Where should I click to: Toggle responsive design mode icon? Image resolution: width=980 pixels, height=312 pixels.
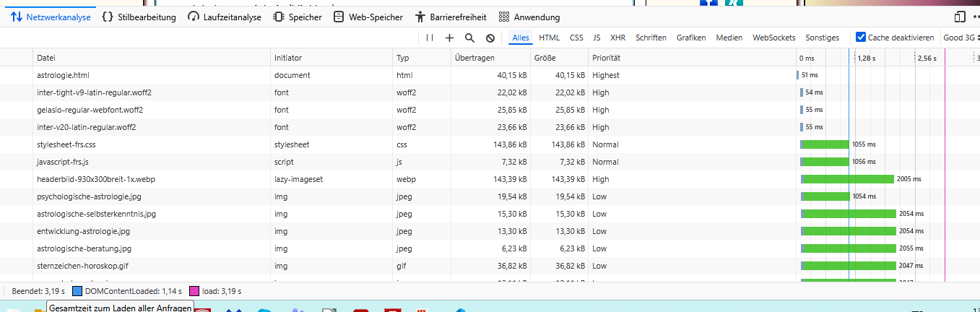coord(959,17)
